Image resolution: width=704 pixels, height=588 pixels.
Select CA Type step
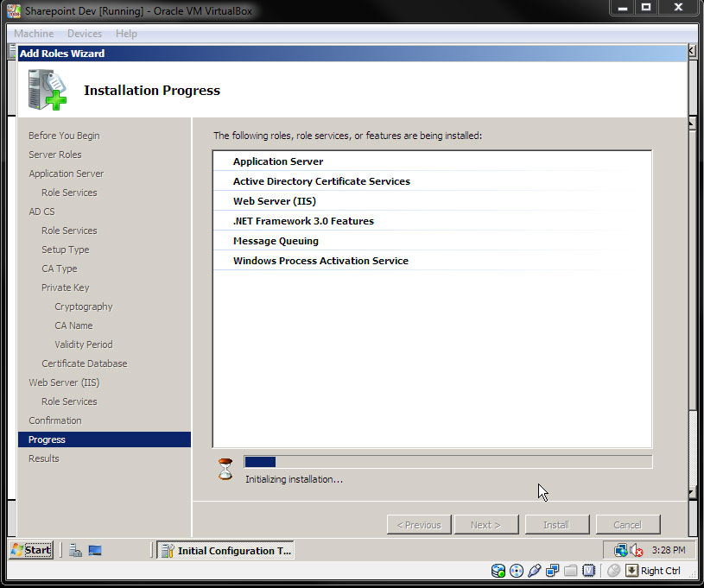pos(60,269)
